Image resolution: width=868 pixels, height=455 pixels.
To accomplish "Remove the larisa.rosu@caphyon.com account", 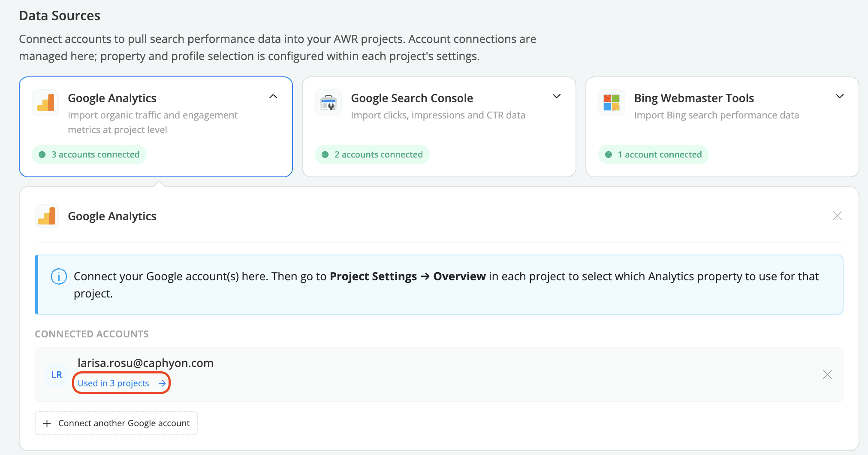I will click(828, 375).
